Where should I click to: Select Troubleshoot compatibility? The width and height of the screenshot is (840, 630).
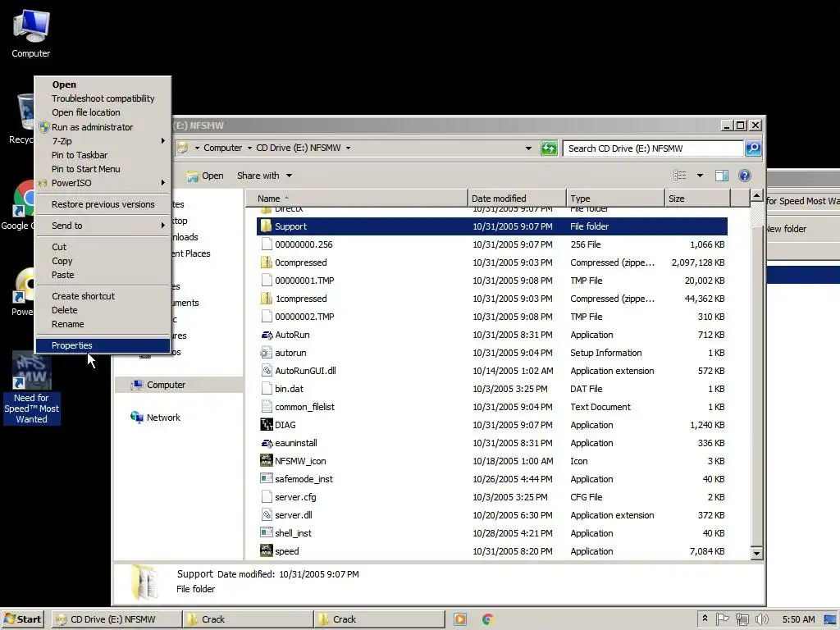coord(103,98)
